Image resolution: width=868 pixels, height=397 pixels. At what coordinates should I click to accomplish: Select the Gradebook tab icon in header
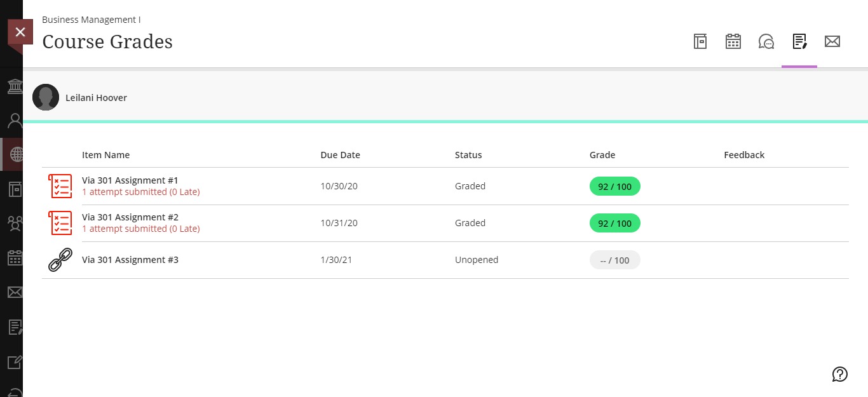799,42
